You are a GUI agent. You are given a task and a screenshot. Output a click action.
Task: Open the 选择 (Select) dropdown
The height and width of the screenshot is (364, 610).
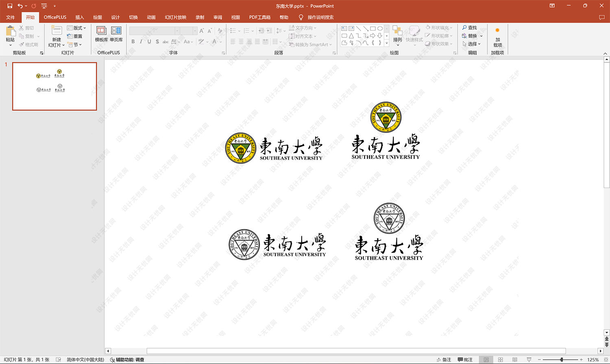[x=471, y=44]
